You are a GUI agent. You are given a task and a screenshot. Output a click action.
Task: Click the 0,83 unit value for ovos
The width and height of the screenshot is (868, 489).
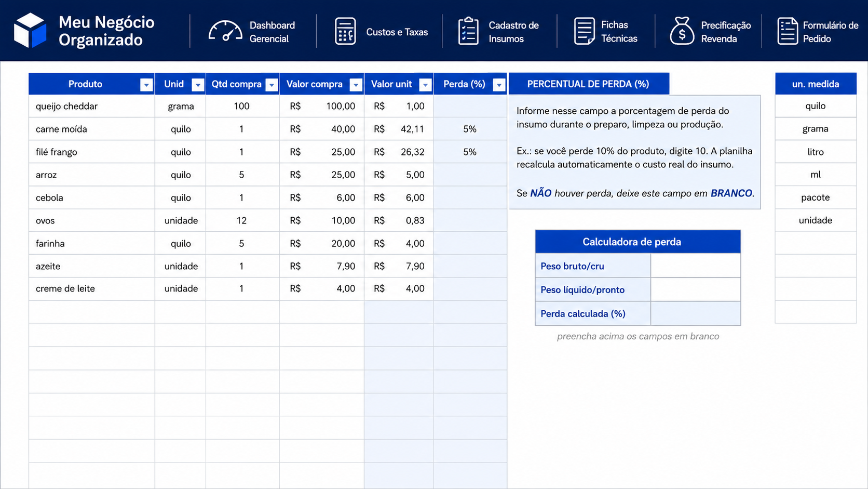[399, 220]
